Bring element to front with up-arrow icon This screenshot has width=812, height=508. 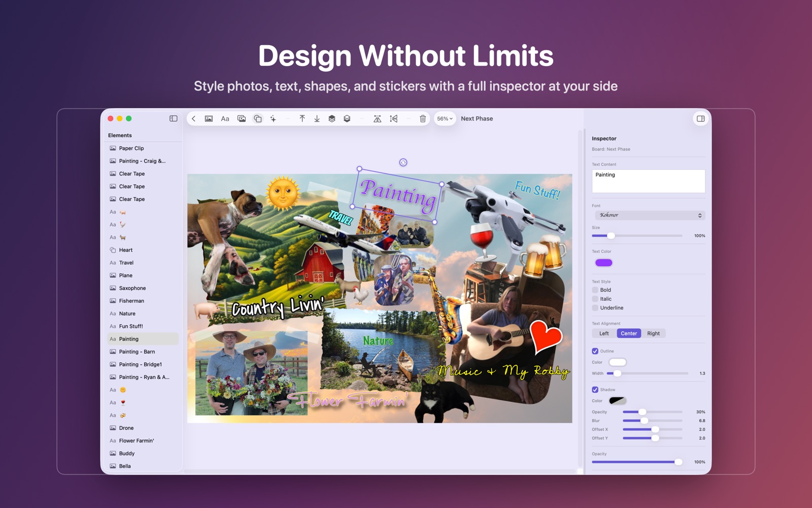coord(302,119)
